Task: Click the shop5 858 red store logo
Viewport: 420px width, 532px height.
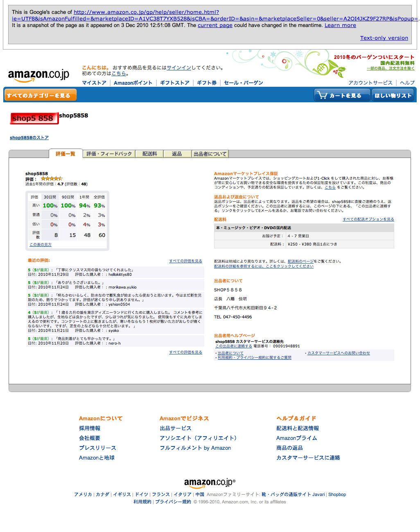Action: [x=34, y=118]
